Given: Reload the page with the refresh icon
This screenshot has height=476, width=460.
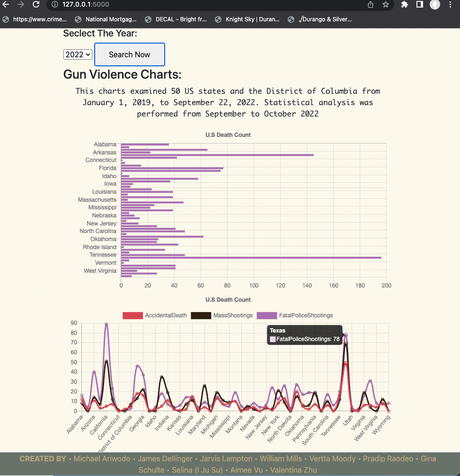Looking at the screenshot, I should pyautogui.click(x=36, y=5).
